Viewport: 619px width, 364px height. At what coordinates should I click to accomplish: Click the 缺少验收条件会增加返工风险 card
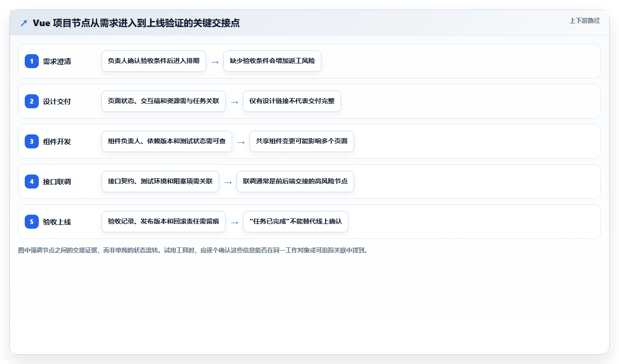click(x=272, y=61)
